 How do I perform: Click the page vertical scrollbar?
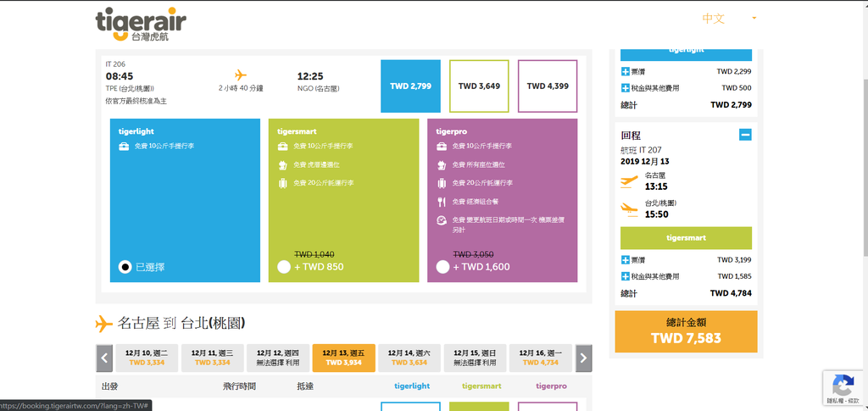864,166
